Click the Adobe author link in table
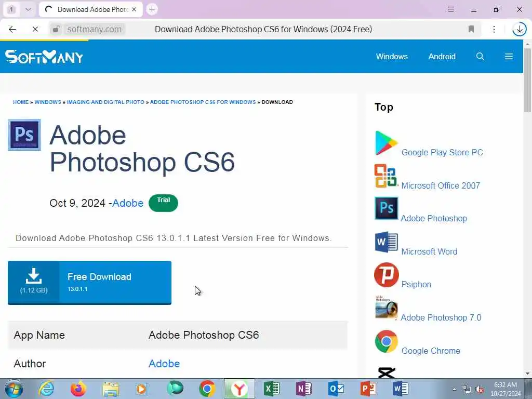Image resolution: width=532 pixels, height=399 pixels. click(x=164, y=363)
